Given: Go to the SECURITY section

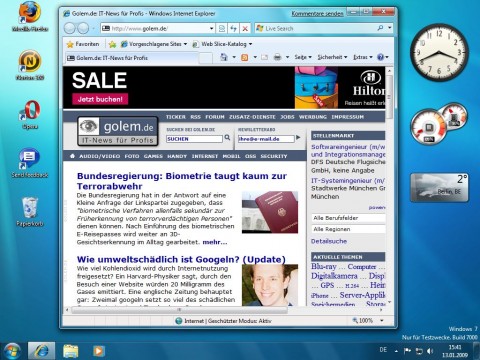Looking at the screenshot, I should 274,156.
